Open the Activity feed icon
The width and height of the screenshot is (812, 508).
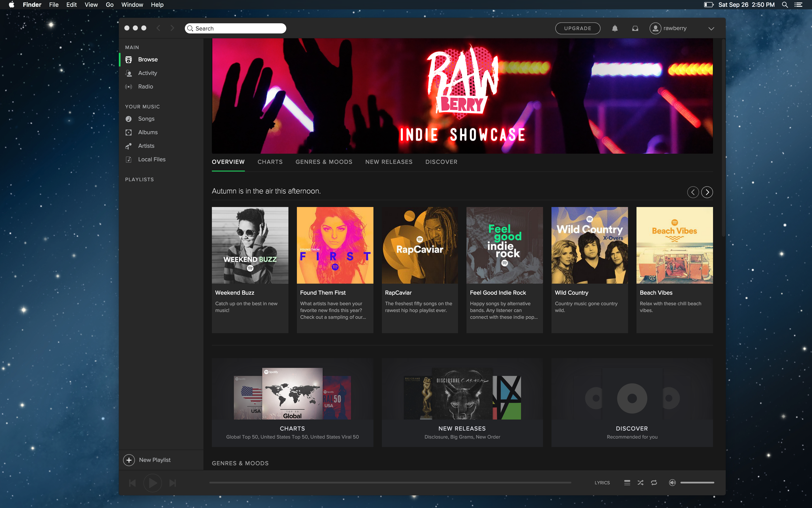[129, 73]
